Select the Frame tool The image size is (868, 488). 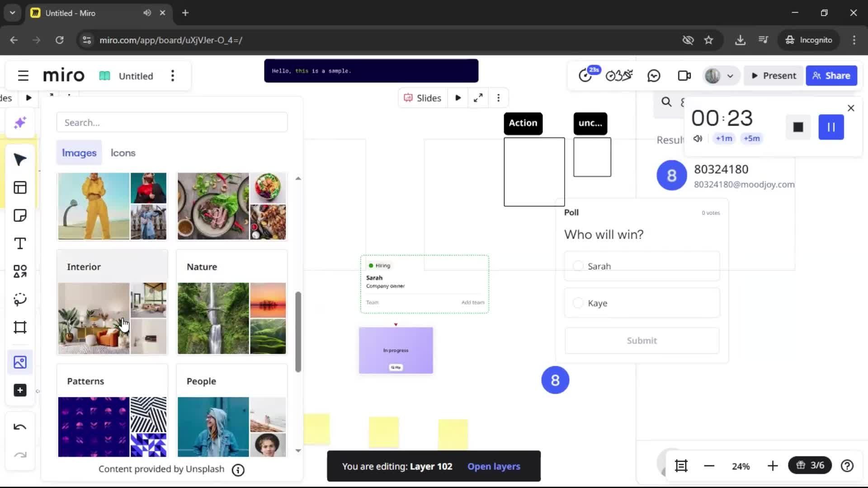[20, 327]
